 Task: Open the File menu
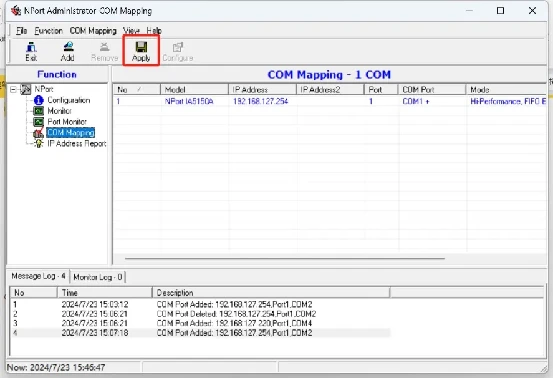click(x=22, y=31)
